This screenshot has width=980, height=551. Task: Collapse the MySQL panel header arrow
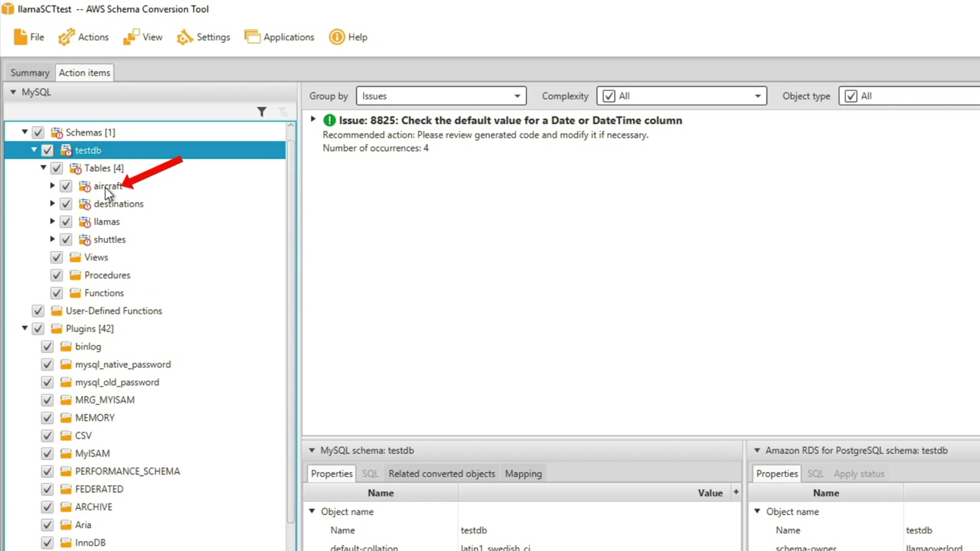[x=13, y=92]
